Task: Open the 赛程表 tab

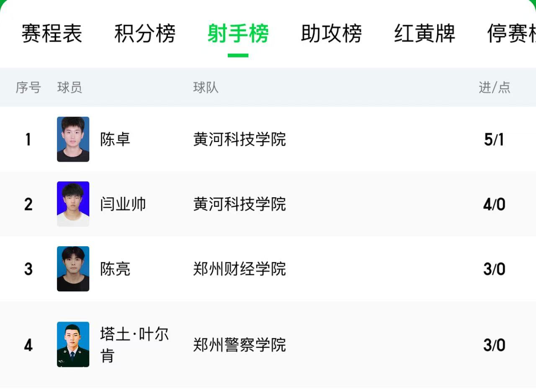Action: 52,34
